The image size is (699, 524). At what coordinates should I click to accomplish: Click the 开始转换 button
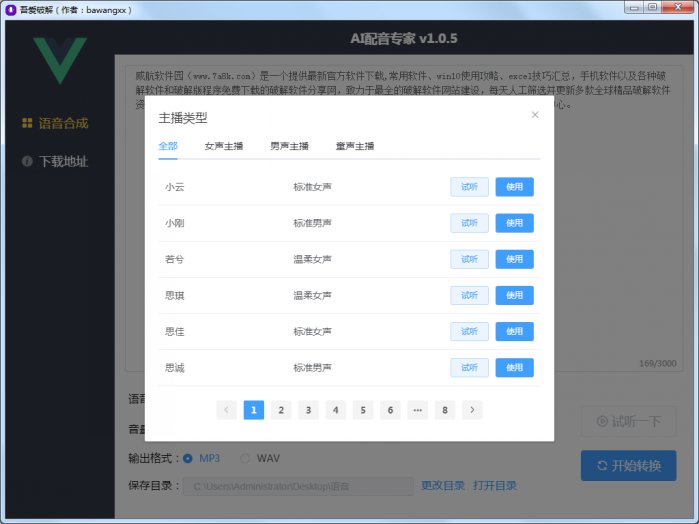tap(628, 465)
